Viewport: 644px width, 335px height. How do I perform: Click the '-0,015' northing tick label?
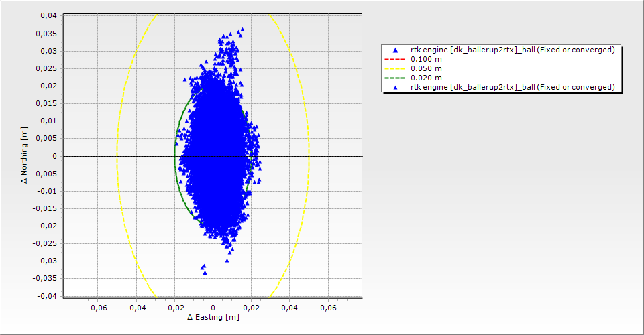[45, 208]
